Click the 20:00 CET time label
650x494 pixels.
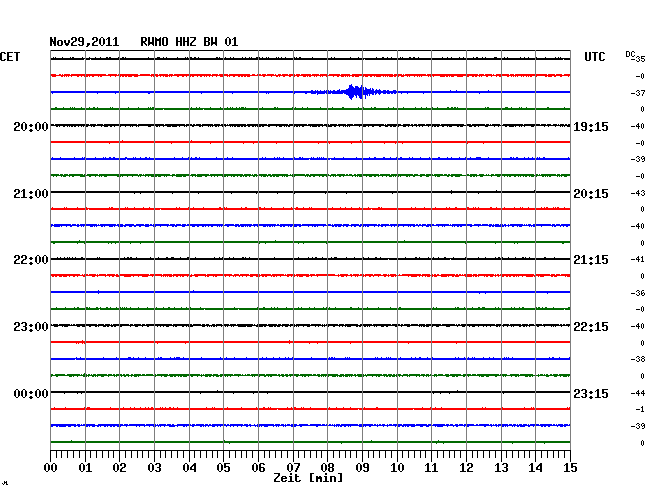[31, 126]
